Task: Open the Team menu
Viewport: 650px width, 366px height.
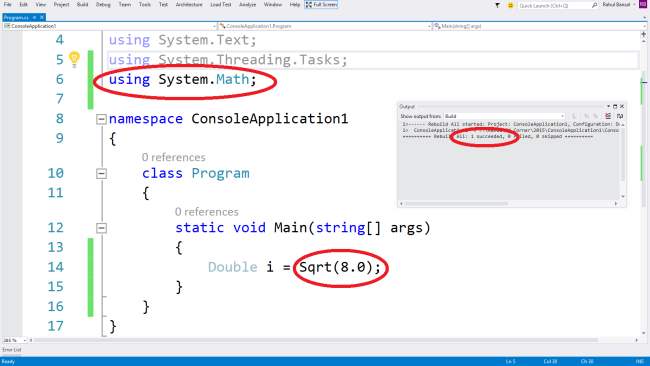Action: pyautogui.click(x=125, y=5)
